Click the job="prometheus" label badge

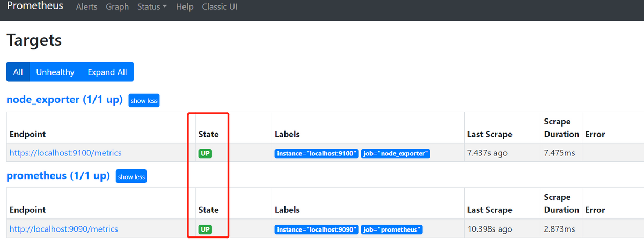392,230
